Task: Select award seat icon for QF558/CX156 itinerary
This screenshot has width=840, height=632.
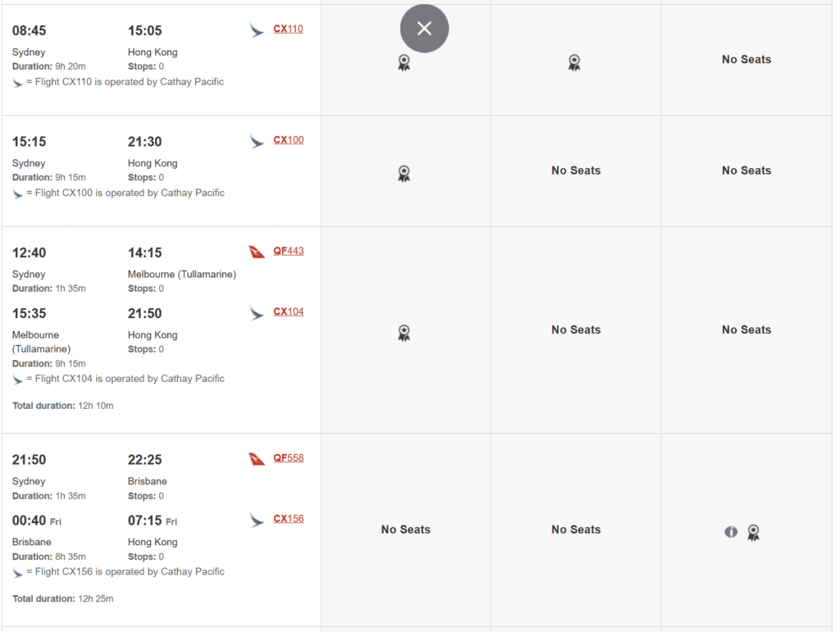Action: pos(753,532)
